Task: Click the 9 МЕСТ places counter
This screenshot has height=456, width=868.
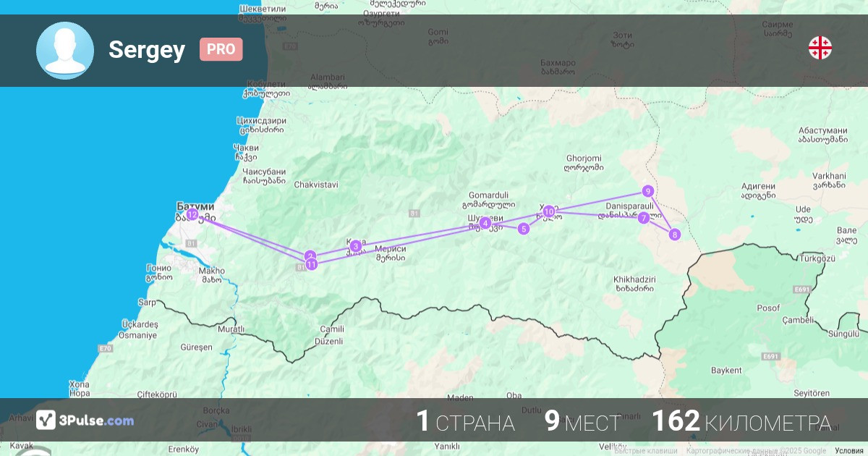Action: tap(582, 421)
